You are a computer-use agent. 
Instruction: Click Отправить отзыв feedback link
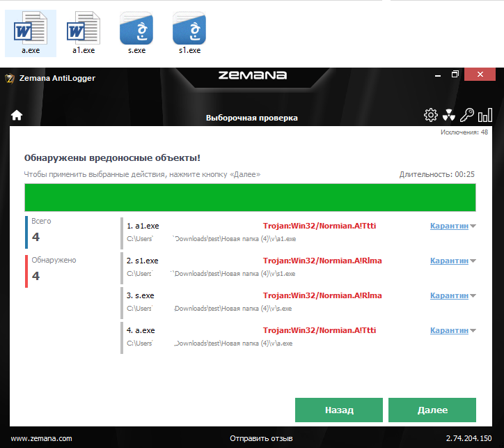pos(261,438)
